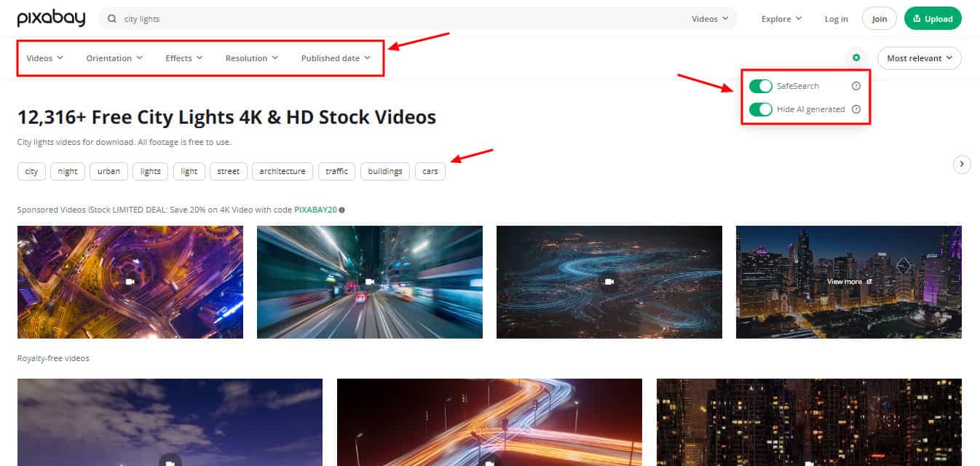The width and height of the screenshot is (980, 466).
Task: Disable the SafeSearch toggle
Action: [x=760, y=86]
